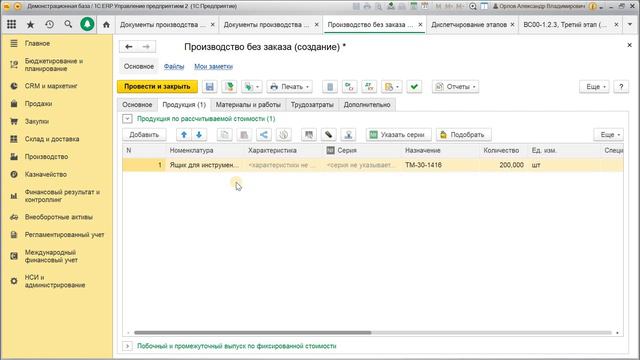
Task: Switch to Материалы и работы tab
Action: coord(248,105)
